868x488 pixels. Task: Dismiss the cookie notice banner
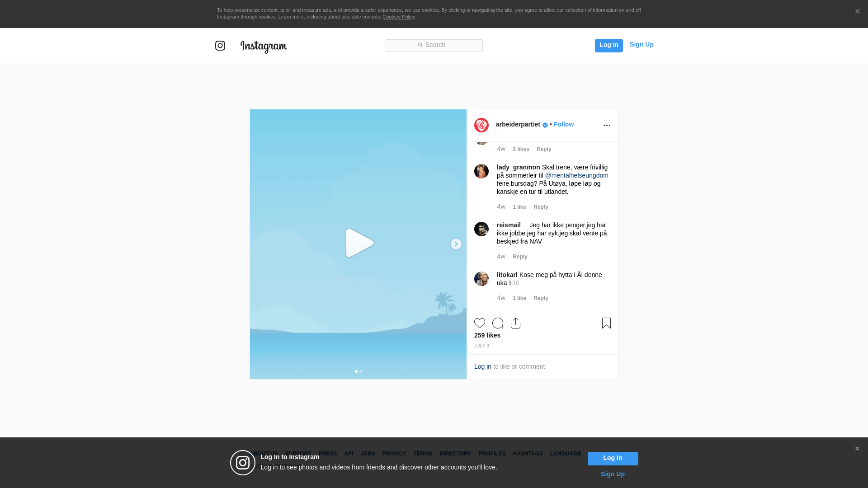(x=857, y=12)
